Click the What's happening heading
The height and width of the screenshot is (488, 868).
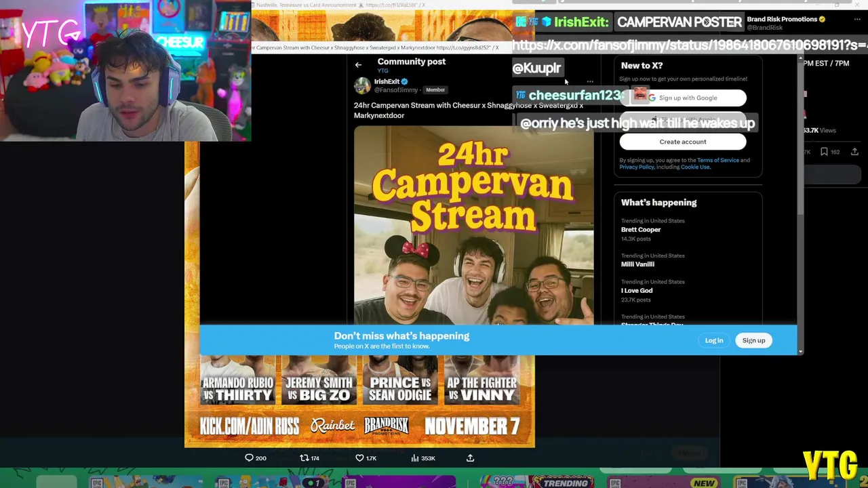click(x=658, y=202)
